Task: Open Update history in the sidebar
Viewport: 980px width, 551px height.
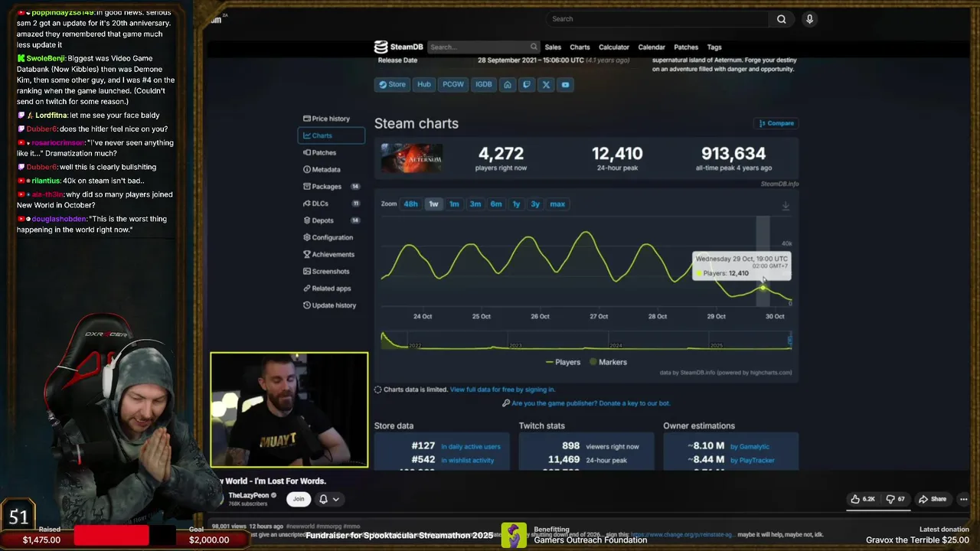Action: click(x=331, y=305)
